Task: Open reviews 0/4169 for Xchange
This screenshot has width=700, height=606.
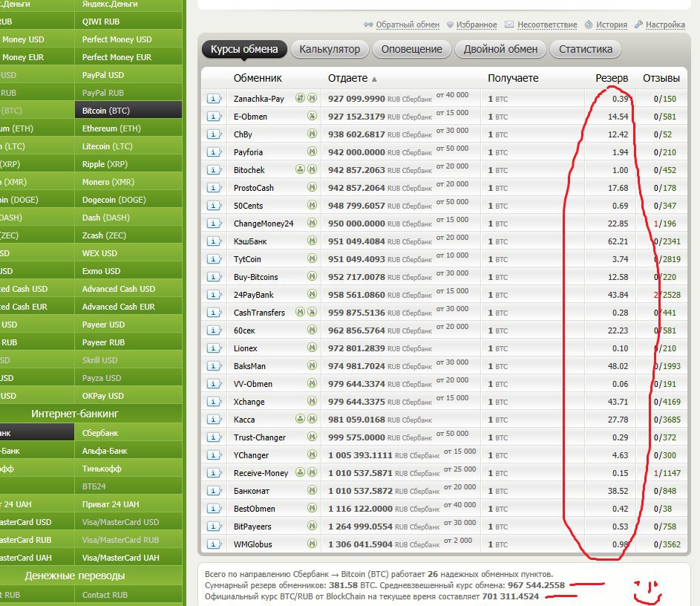Action: point(667,402)
